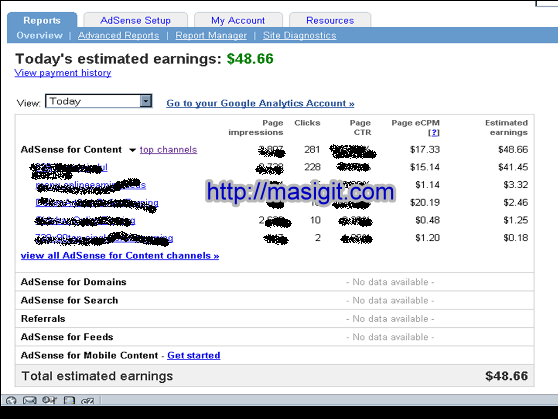Click the Page eCPM value $17.33
Image resolution: width=558 pixels, height=419 pixels.
coord(425,150)
